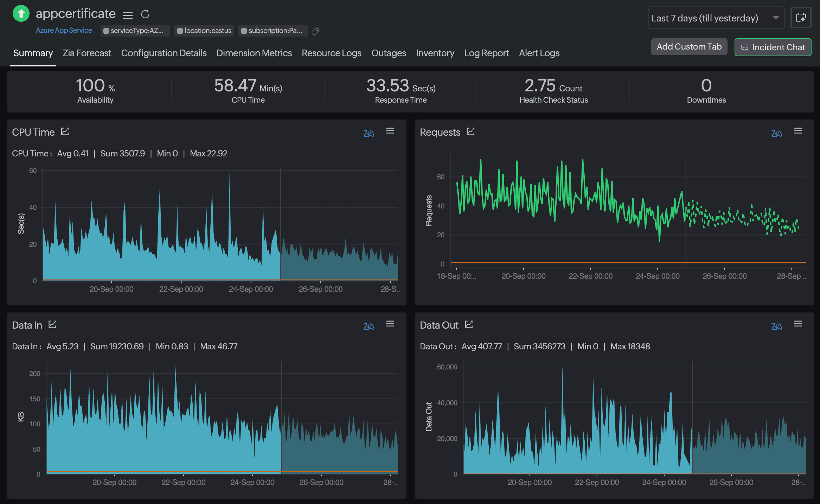The height and width of the screenshot is (504, 820).
Task: Open the Data In chart detail icon
Action: coord(52,324)
